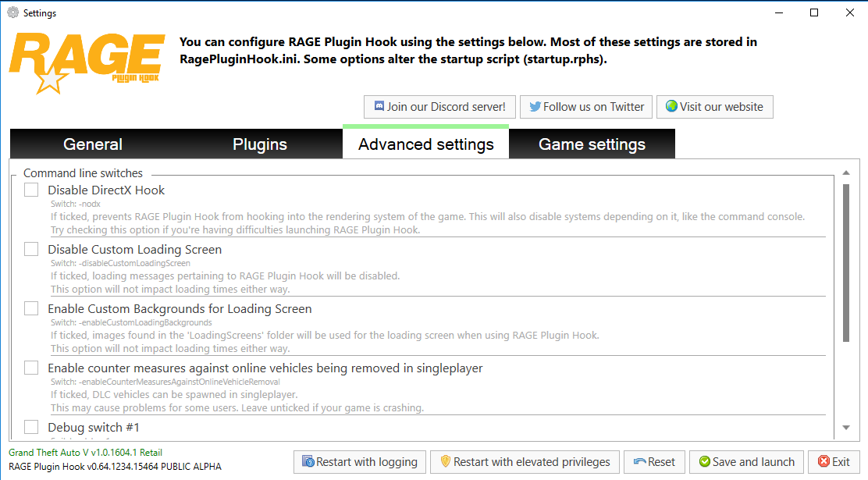Image resolution: width=868 pixels, height=480 pixels.
Task: Click the green checkmark Save and launch icon
Action: 705,462
